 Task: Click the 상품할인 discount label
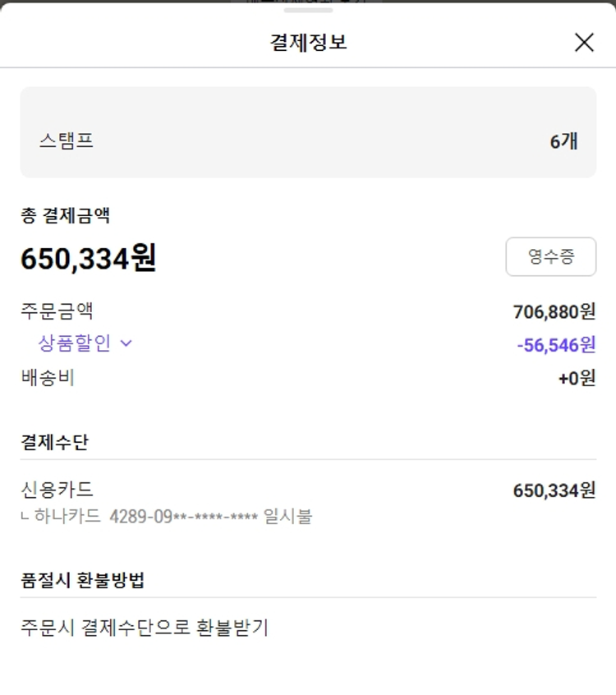pos(74,343)
